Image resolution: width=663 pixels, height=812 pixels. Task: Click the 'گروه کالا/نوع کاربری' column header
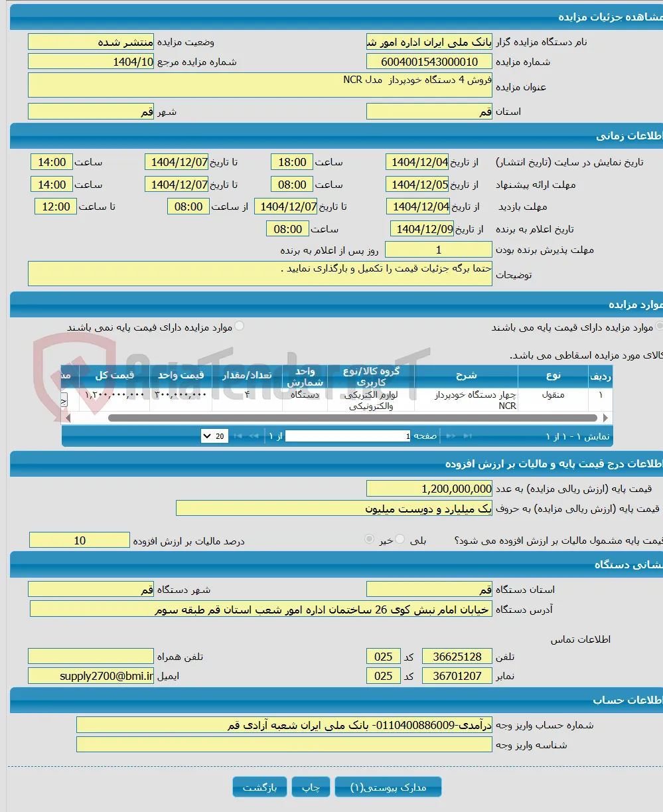pos(371,376)
